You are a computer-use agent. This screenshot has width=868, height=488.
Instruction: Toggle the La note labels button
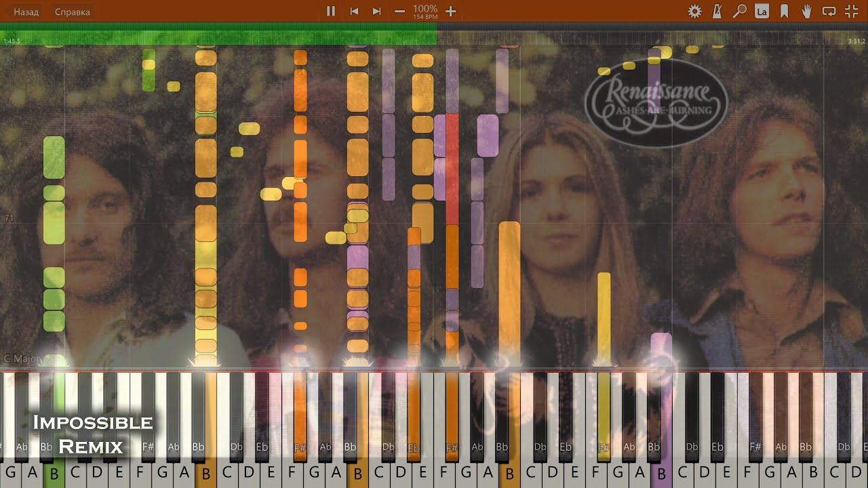click(x=762, y=11)
